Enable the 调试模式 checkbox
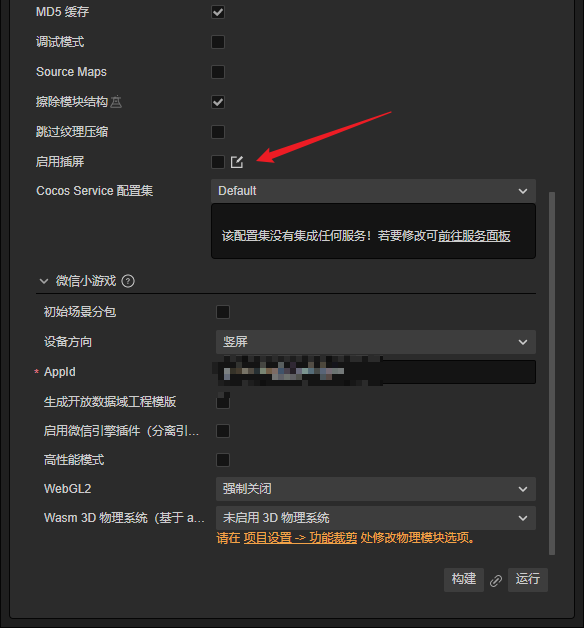 pyautogui.click(x=218, y=42)
